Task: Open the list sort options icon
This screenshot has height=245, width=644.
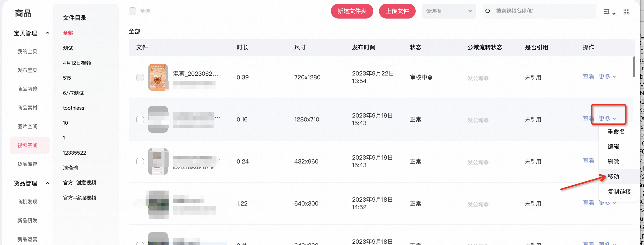Action: 609,11
